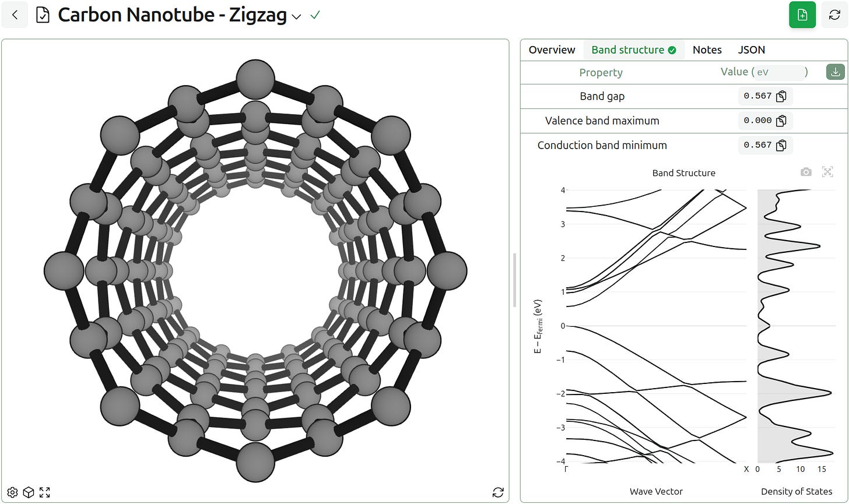Copy the Valence band maximum value
The height and width of the screenshot is (504, 849).
click(x=781, y=121)
